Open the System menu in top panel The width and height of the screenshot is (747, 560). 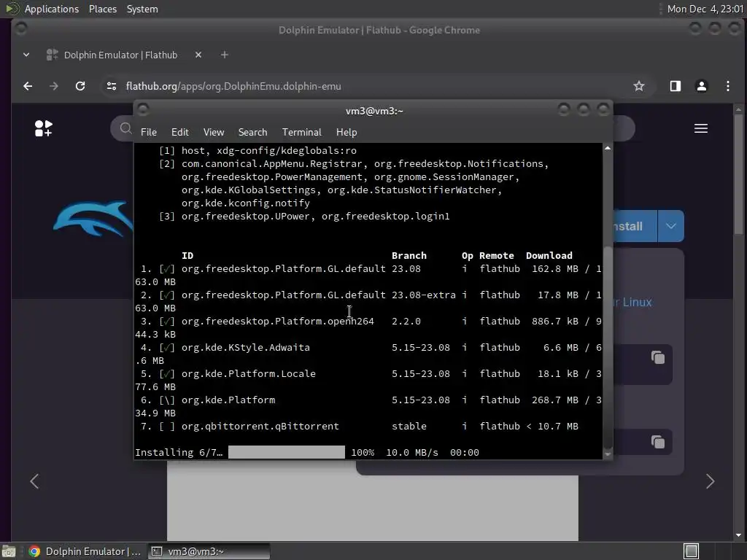(x=142, y=9)
